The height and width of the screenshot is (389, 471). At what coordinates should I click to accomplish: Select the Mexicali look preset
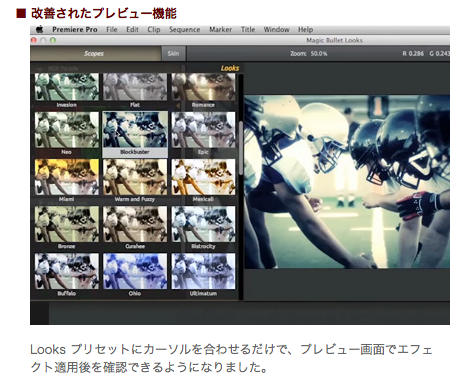point(203,180)
